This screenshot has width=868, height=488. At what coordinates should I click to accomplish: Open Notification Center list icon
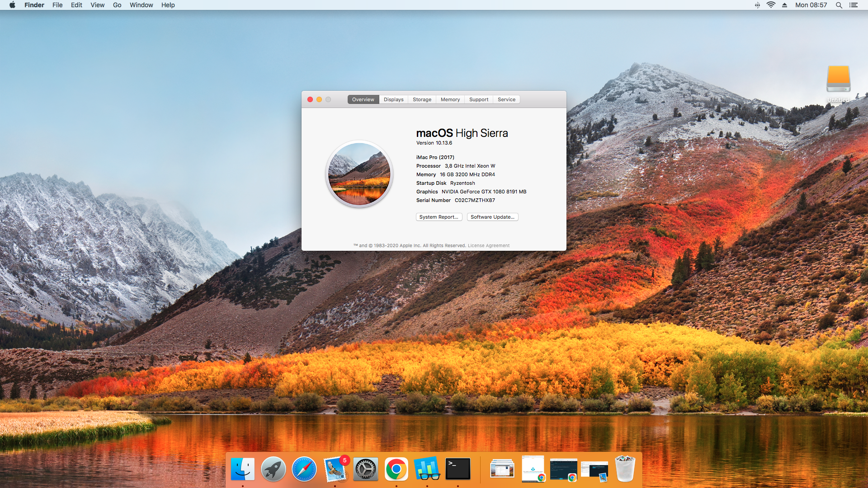pyautogui.click(x=854, y=5)
